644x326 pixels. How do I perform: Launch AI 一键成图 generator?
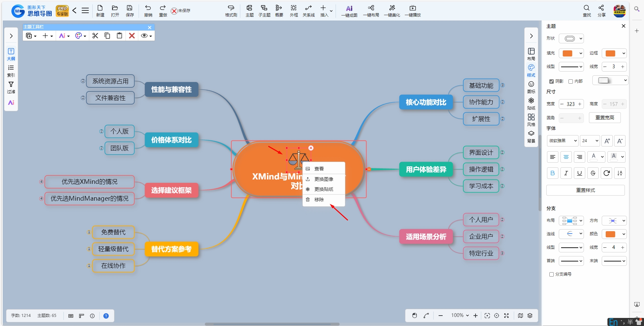pyautogui.click(x=349, y=11)
